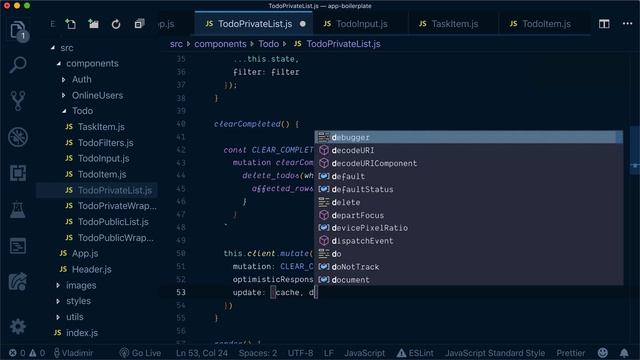Collapse the components folder
The height and width of the screenshot is (360, 640).
[x=59, y=64]
